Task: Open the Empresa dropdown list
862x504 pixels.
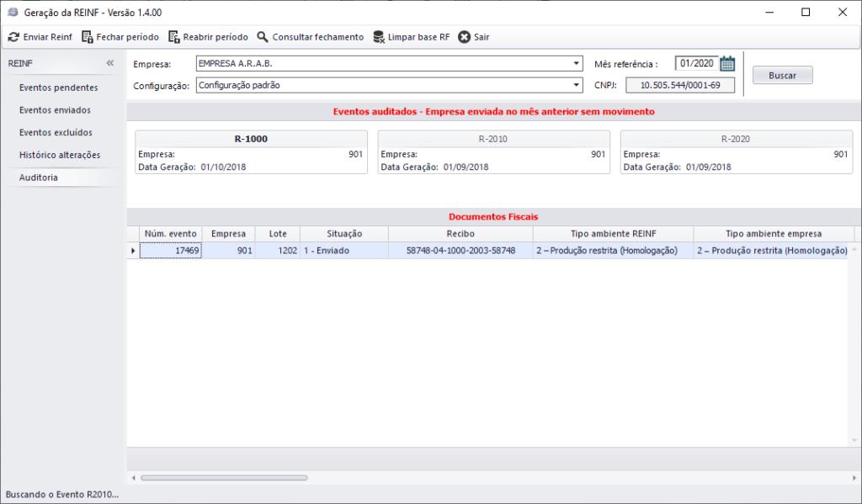Action: tap(577, 63)
